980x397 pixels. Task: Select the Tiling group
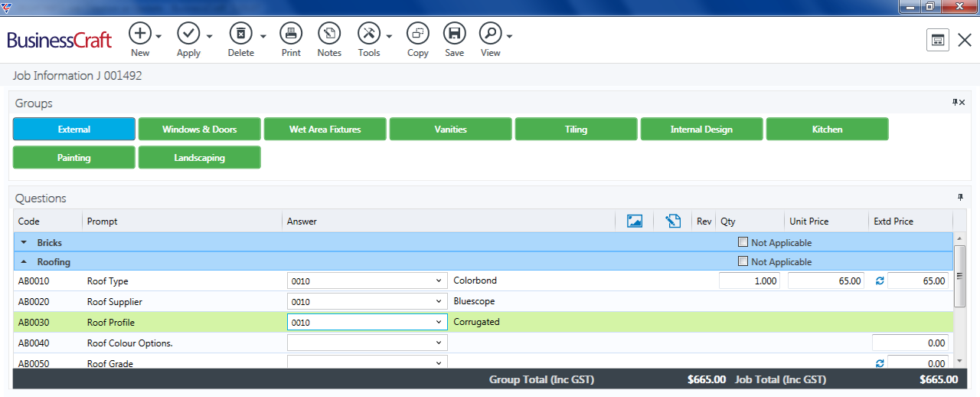(x=577, y=130)
